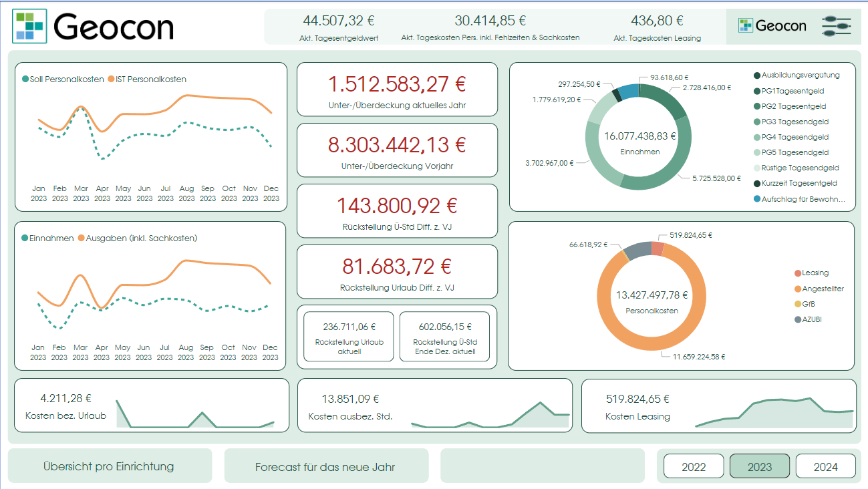Click the large Geocon logo at top-left
This screenshot has width=868, height=489.
94,27
